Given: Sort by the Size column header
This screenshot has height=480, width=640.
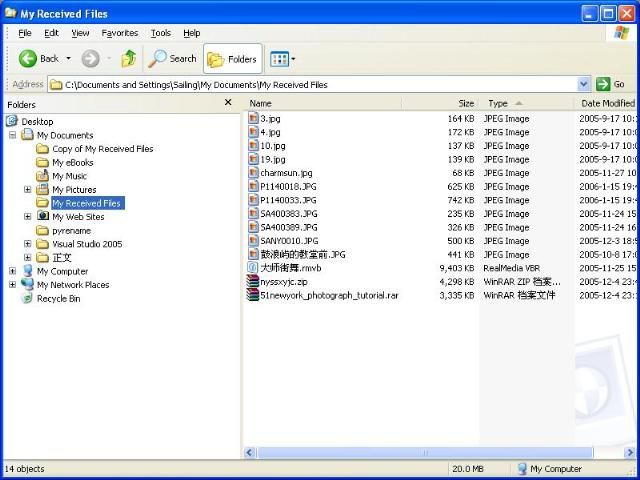Looking at the screenshot, I should point(440,103).
